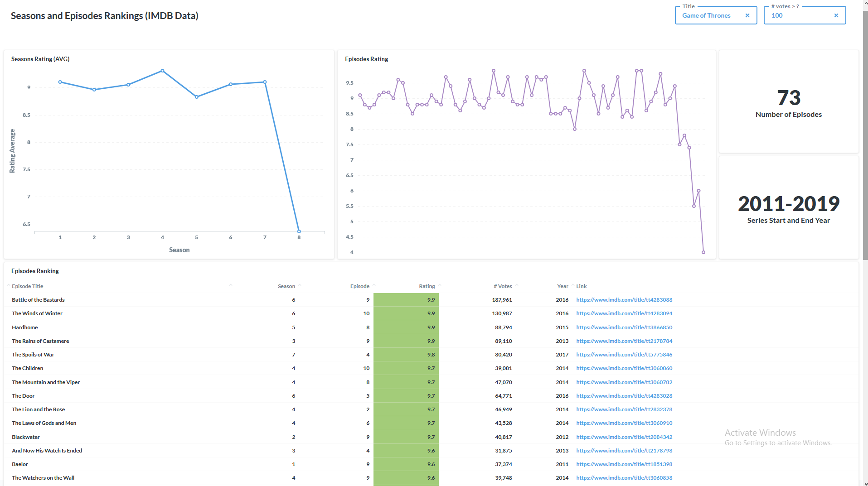Open Hardhome IMDB link tt3866850

(624, 327)
